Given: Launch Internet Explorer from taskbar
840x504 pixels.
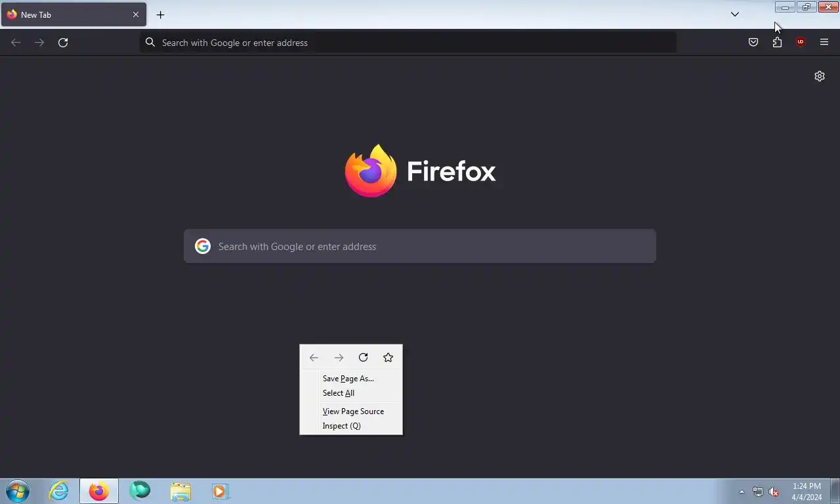Looking at the screenshot, I should click(x=59, y=491).
